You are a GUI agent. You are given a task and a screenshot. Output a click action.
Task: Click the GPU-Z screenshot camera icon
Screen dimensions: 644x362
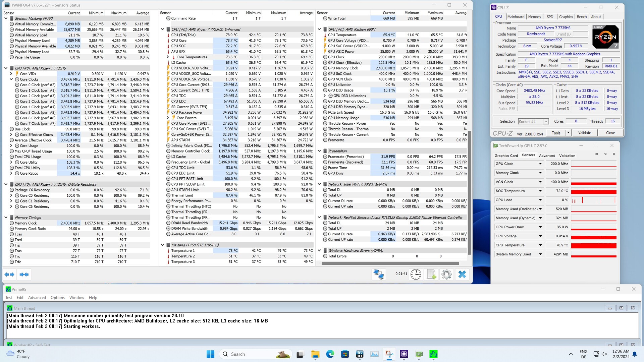597,154
